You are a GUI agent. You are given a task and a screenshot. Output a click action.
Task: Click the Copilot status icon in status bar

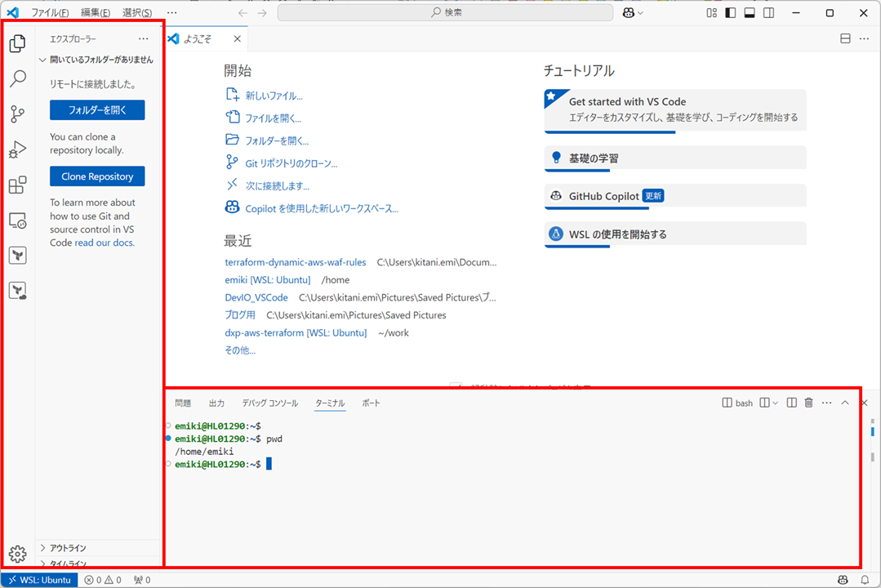843,580
